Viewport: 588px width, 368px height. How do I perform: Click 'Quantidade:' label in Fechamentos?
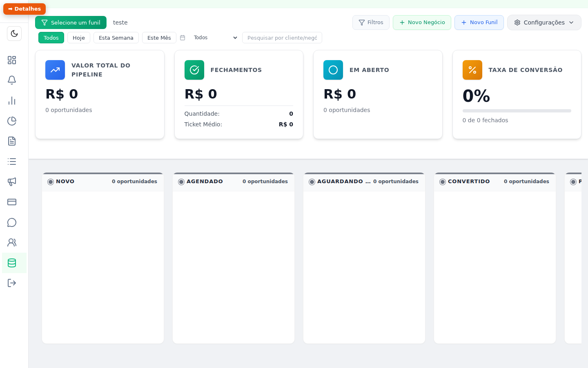pos(202,114)
